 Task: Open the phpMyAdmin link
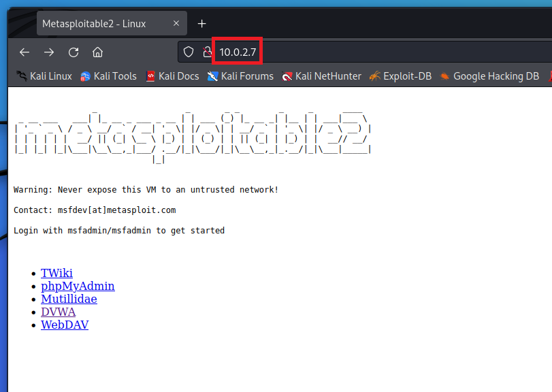78,286
